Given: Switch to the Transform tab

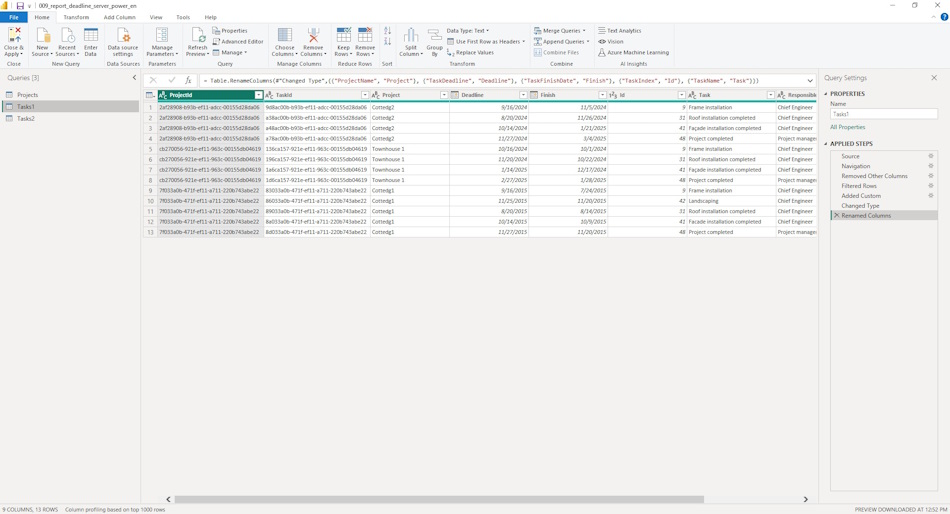Looking at the screenshot, I should pyautogui.click(x=76, y=18).
